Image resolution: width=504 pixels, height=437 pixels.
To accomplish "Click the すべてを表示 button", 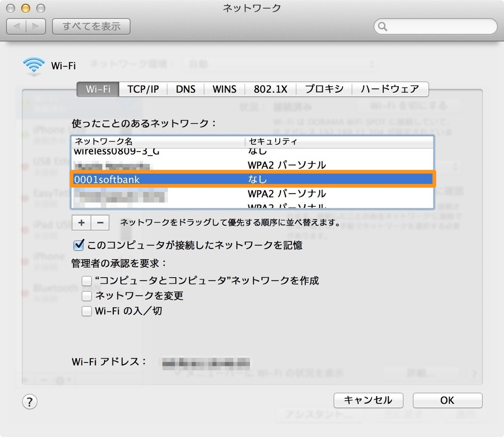I will point(91,26).
